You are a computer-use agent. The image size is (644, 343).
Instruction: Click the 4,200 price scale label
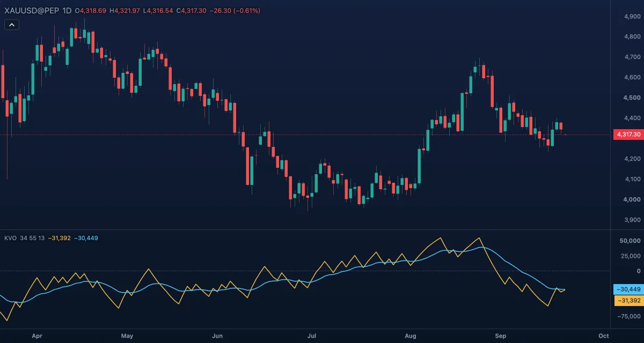click(x=632, y=159)
